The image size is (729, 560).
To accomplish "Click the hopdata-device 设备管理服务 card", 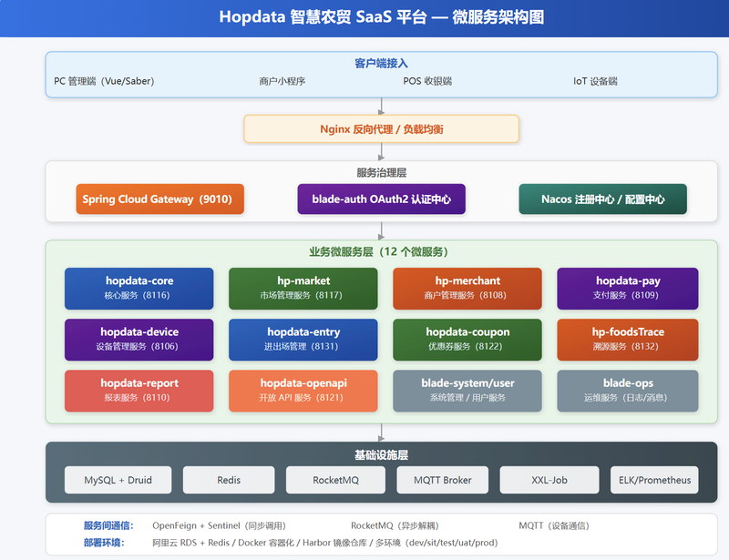I will tap(139, 340).
